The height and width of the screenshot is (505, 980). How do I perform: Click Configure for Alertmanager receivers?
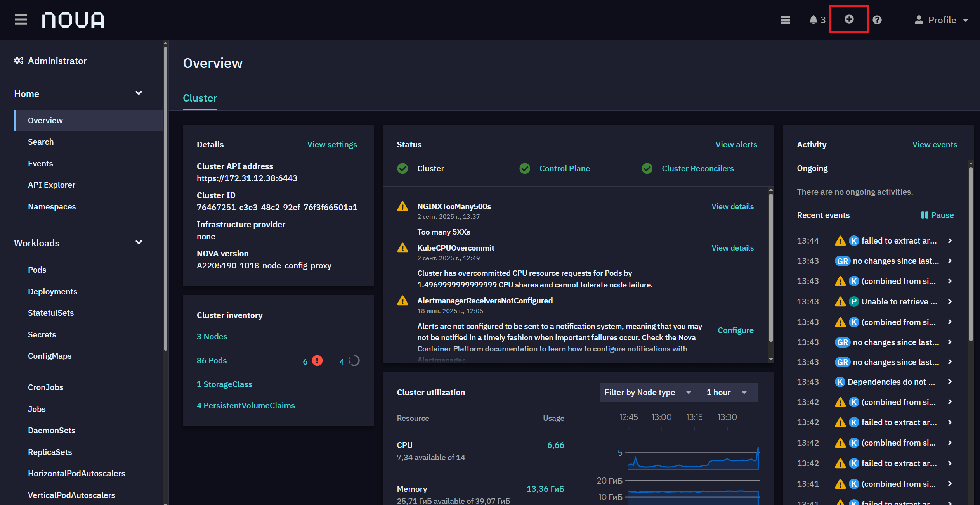[735, 330]
